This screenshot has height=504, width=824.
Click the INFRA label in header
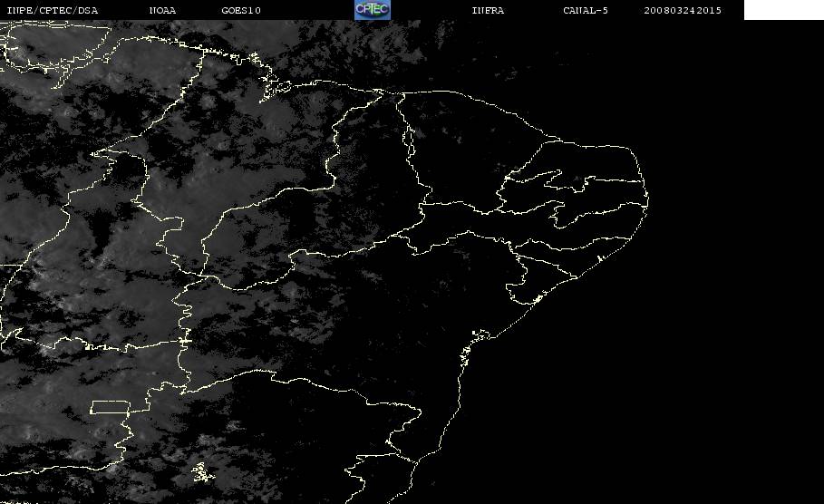click(x=489, y=11)
